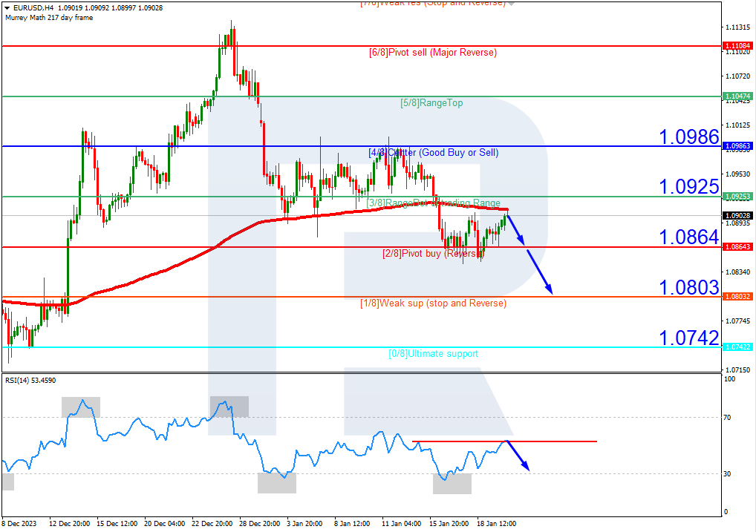Click the cyan 1.07422 price axis tag
The width and height of the screenshot is (756, 532).
737,347
